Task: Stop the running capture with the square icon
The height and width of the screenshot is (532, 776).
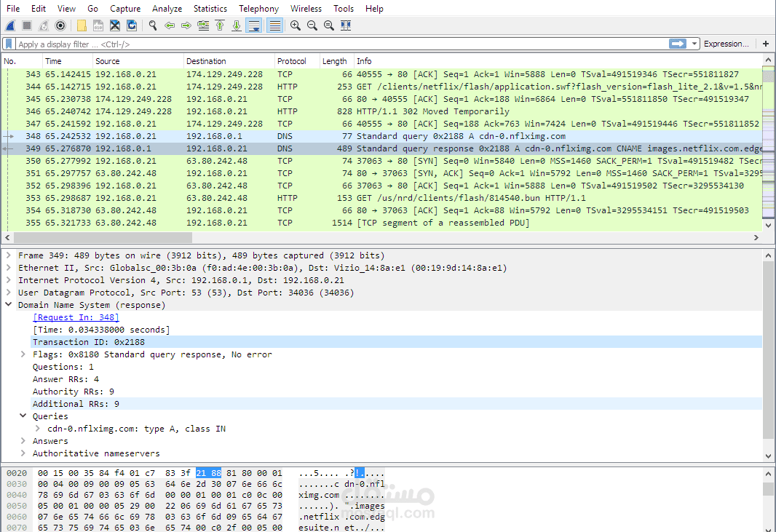Action: (x=27, y=25)
